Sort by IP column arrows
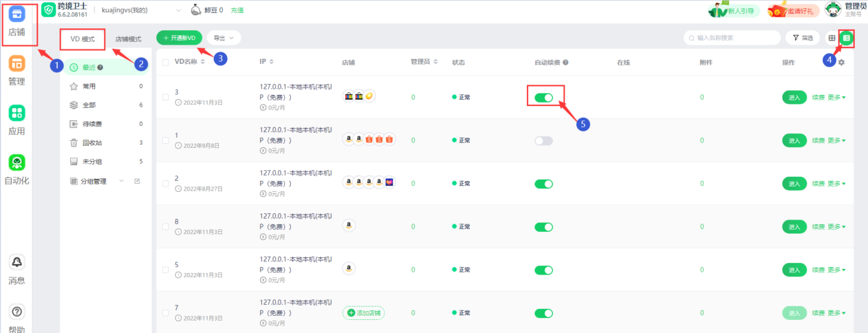868x333 pixels. coord(272,62)
